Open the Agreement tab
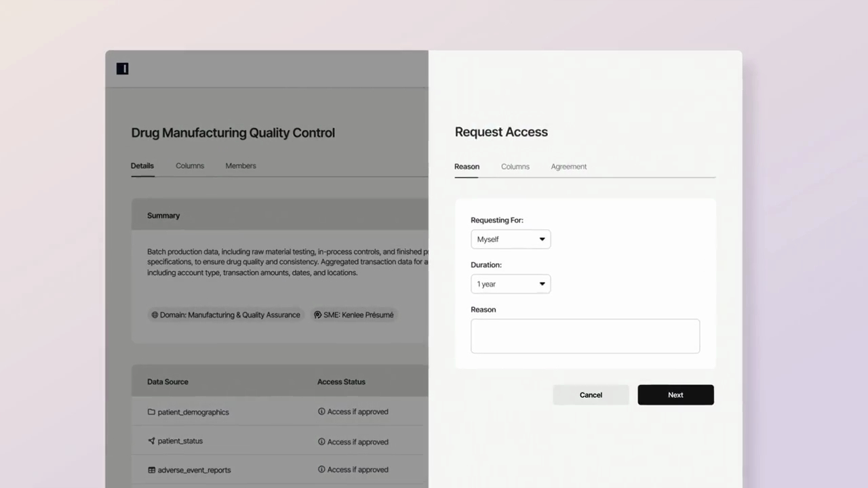 tap(568, 167)
